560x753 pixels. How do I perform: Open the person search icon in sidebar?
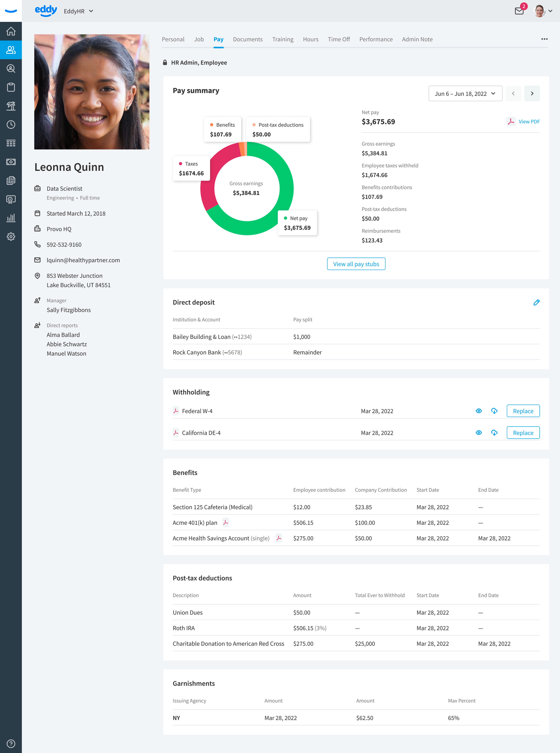pos(11,69)
